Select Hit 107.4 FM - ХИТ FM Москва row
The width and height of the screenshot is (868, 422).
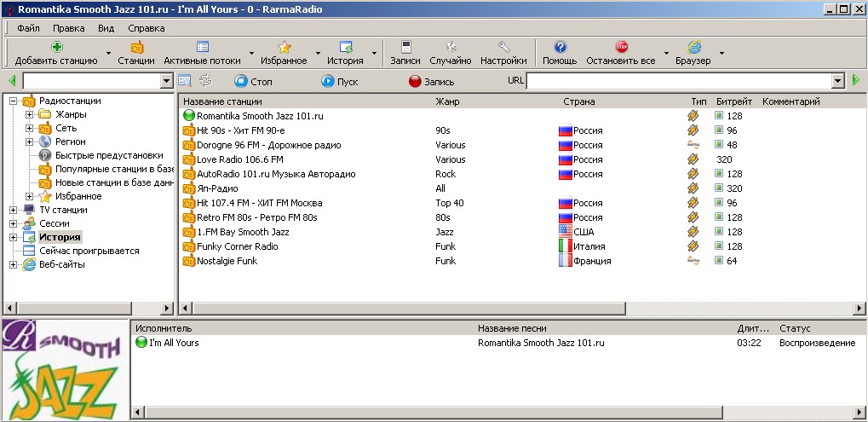(521, 203)
